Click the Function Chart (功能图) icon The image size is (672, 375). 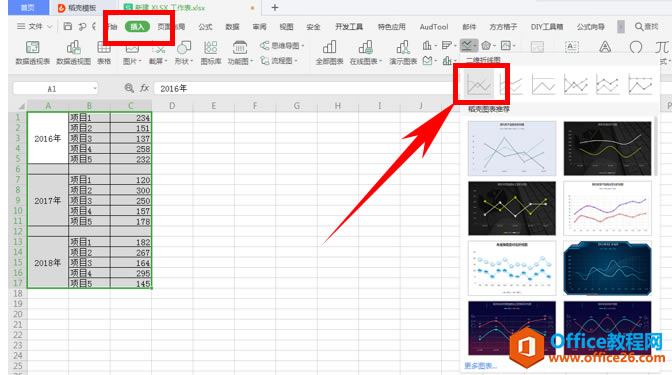240,52
